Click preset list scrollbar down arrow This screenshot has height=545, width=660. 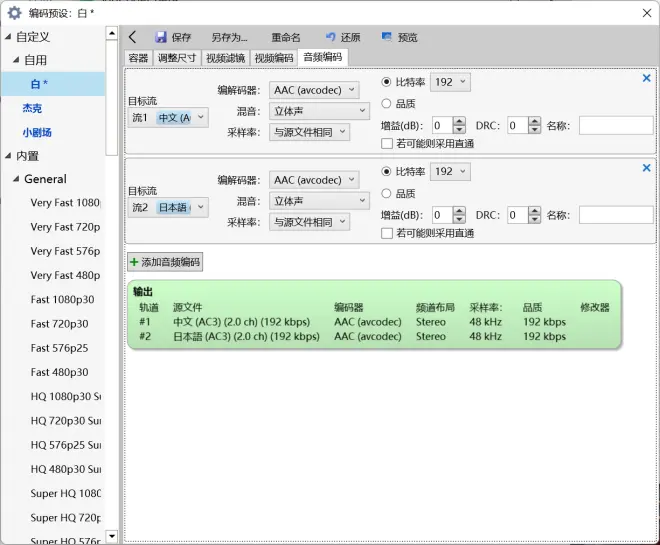(112, 536)
